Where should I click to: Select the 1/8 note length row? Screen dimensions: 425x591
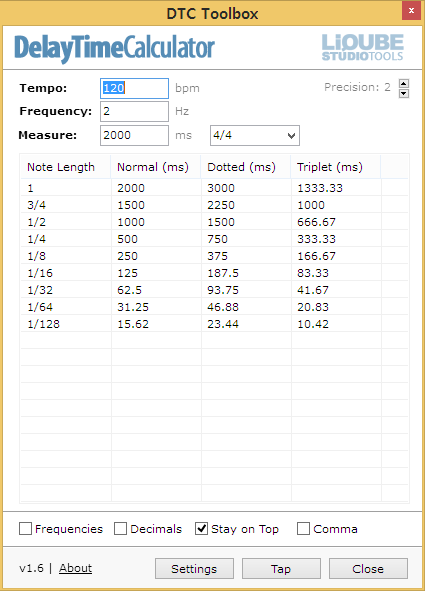pyautogui.click(x=214, y=256)
